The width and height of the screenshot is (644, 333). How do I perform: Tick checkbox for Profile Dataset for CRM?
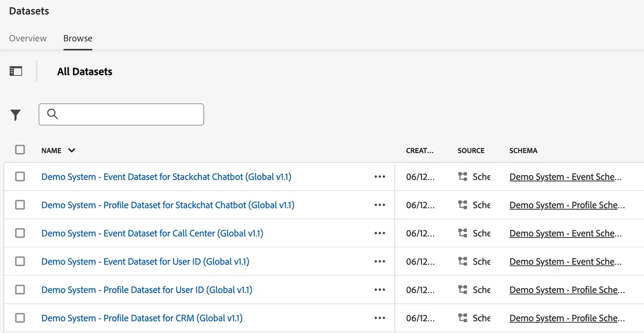coord(20,317)
